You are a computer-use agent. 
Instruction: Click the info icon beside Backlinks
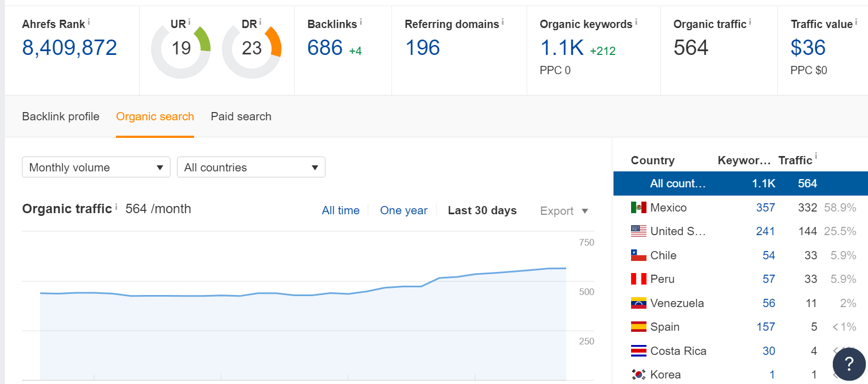[361, 22]
